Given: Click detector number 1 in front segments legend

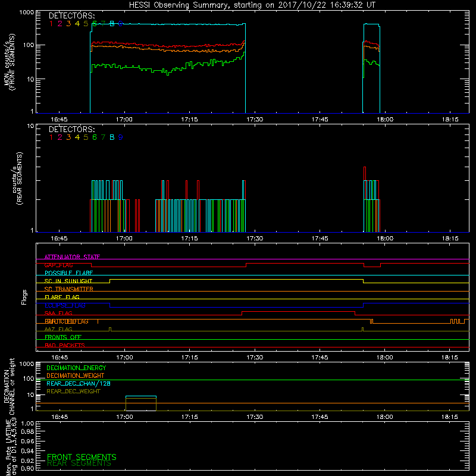Looking at the screenshot, I should point(51,24).
